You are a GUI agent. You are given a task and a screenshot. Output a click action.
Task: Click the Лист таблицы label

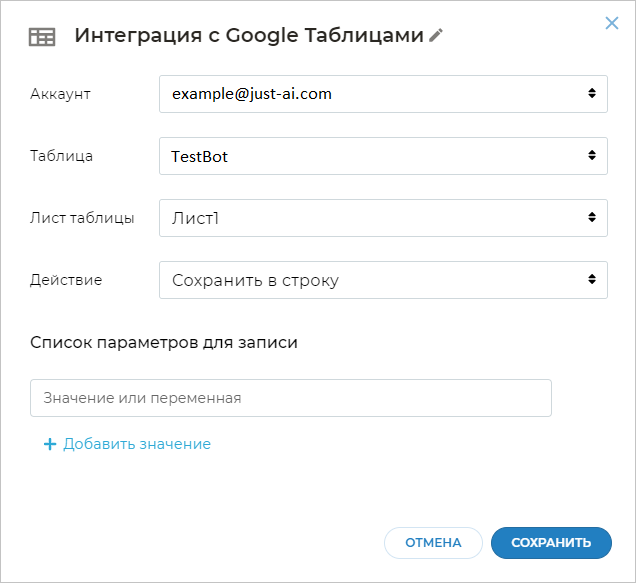click(82, 218)
